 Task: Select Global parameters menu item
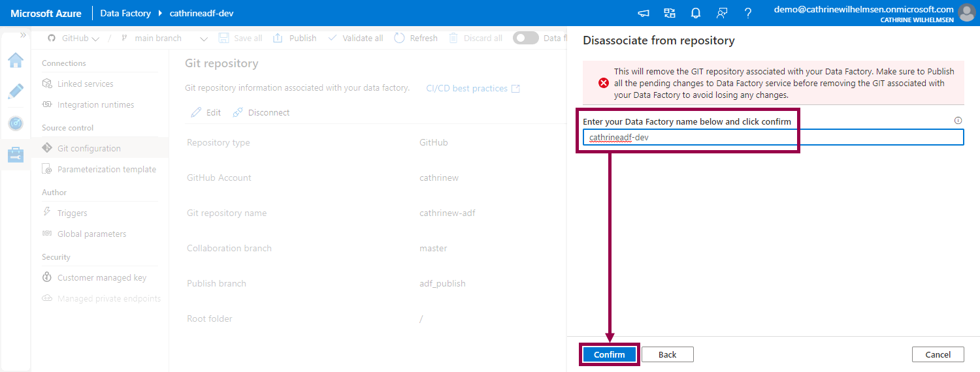point(91,234)
